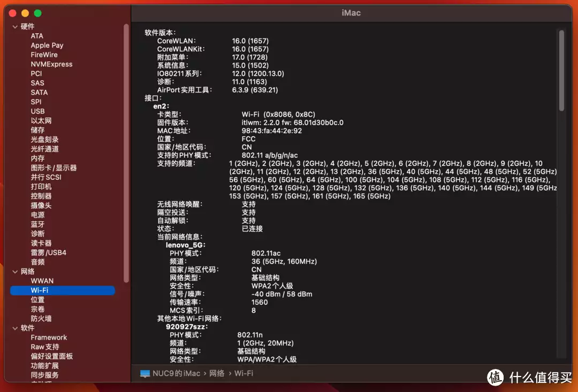The width and height of the screenshot is (578, 392).
Task: Open 功能扩展 in the sidebar
Action: pyautogui.click(x=44, y=365)
